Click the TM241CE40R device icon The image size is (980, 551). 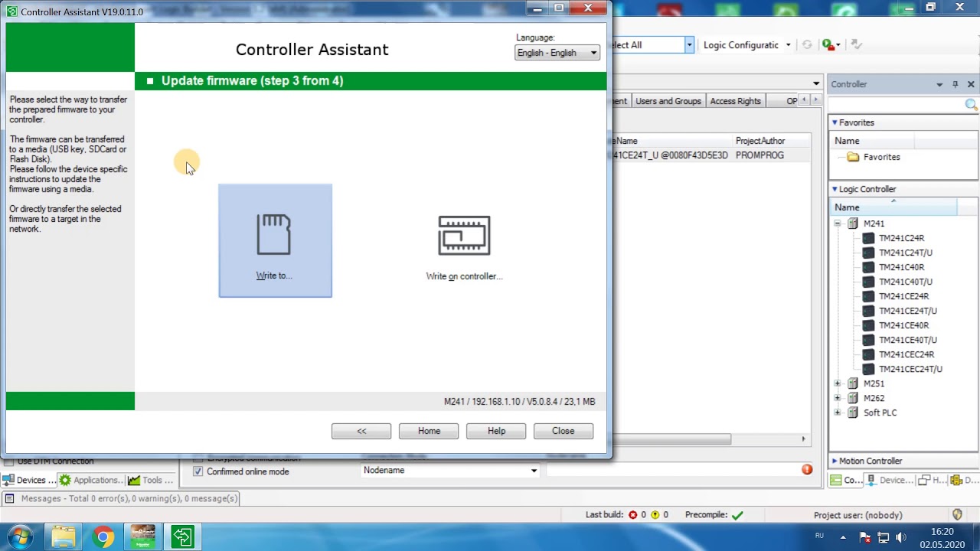pos(868,325)
